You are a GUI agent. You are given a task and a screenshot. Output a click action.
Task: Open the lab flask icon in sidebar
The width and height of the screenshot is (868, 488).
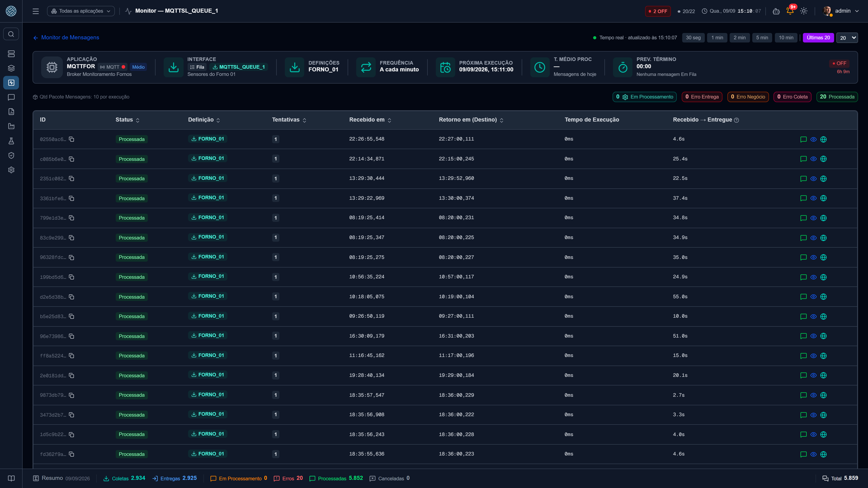click(x=11, y=141)
